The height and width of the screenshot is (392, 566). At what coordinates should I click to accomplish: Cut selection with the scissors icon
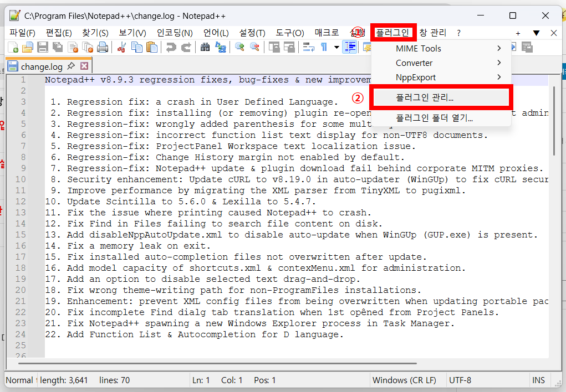121,47
